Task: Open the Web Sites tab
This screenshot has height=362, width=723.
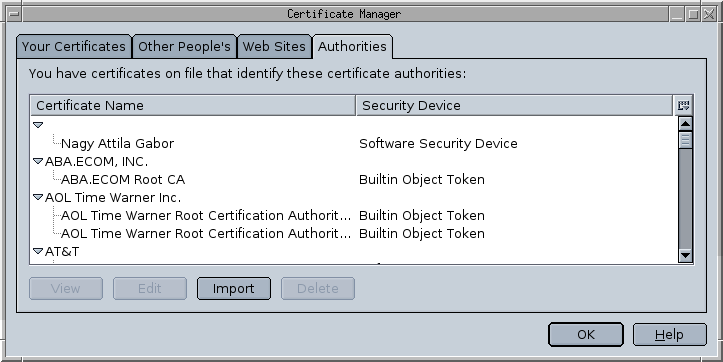Action: (274, 47)
